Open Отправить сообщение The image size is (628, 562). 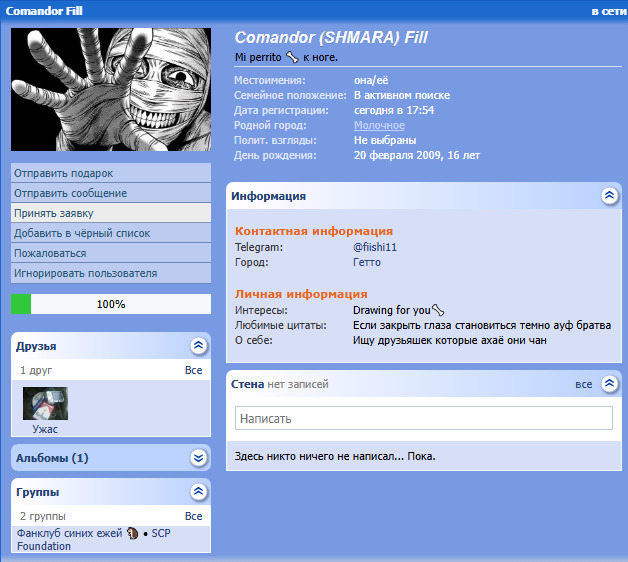pos(111,193)
